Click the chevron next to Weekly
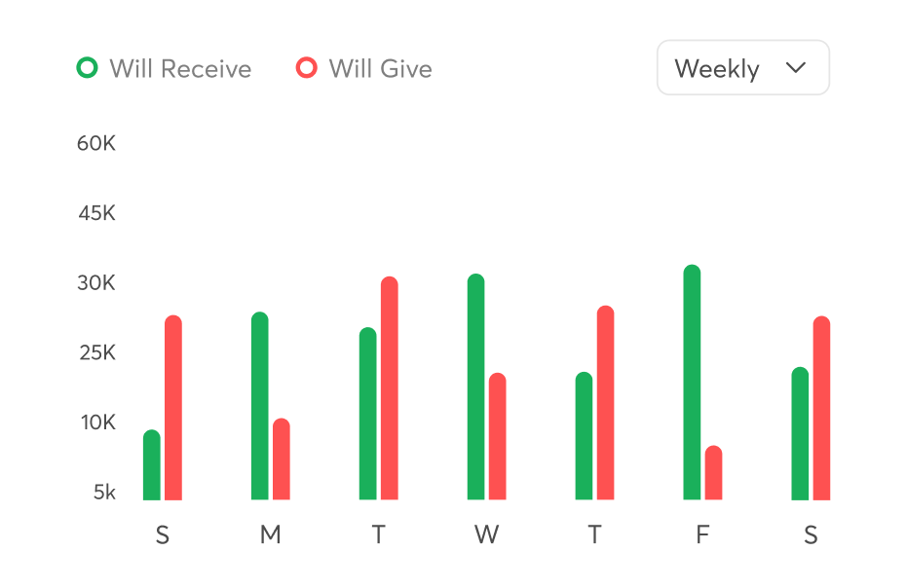The width and height of the screenshot is (907, 588). (x=797, y=68)
